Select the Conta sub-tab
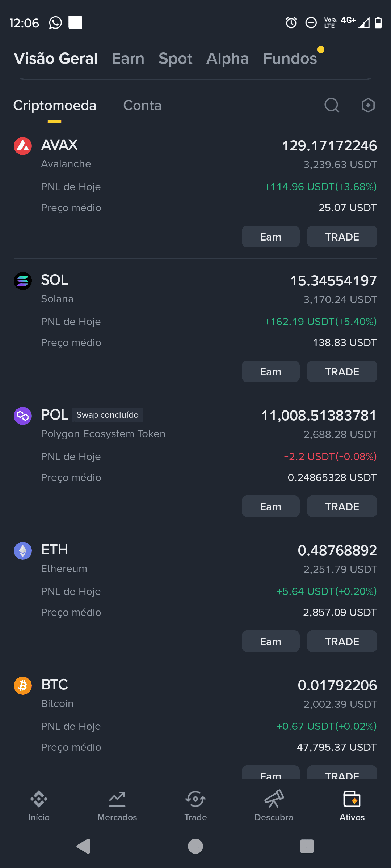391x868 pixels. click(x=142, y=106)
